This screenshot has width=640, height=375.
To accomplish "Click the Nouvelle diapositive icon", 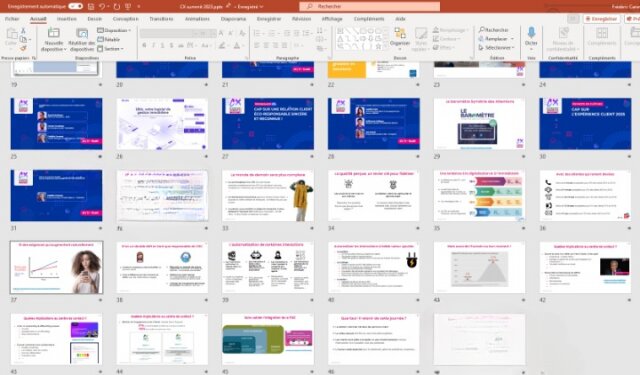I will coord(53,33).
